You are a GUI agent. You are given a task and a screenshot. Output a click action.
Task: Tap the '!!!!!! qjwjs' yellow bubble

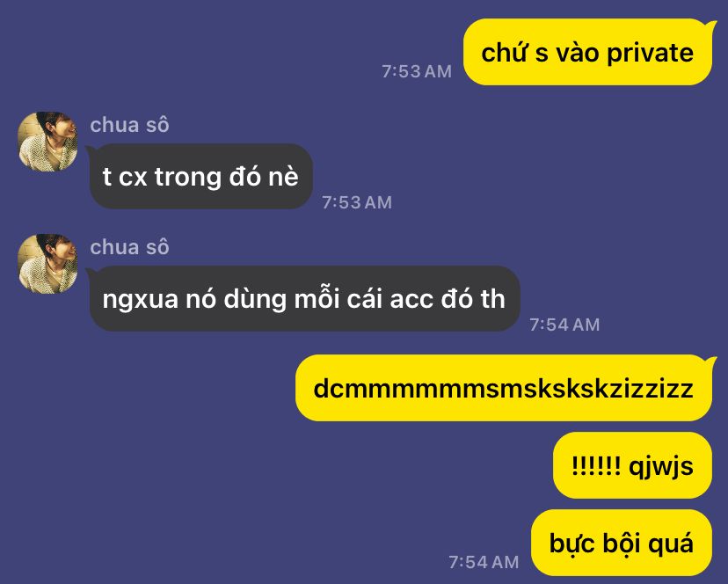coord(632,465)
